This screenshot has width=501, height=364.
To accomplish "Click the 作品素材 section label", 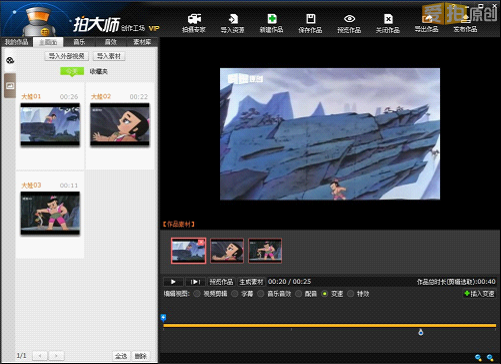I will click(179, 224).
